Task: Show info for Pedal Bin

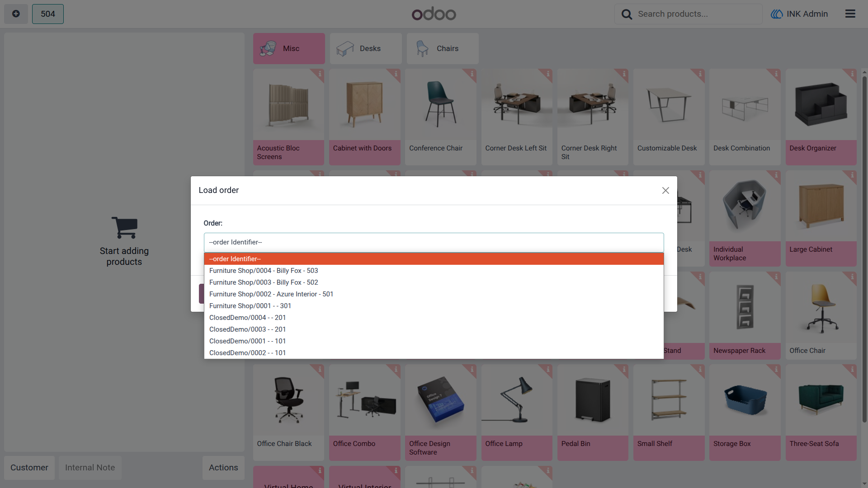Action: point(624,370)
